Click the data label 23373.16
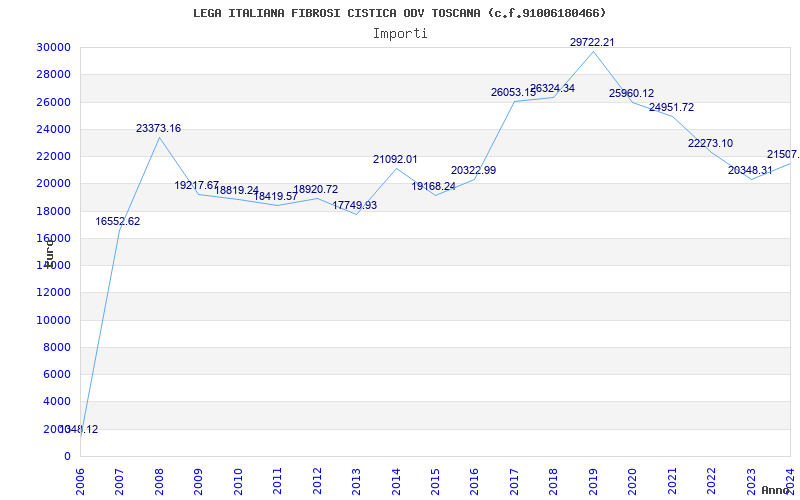 point(158,129)
